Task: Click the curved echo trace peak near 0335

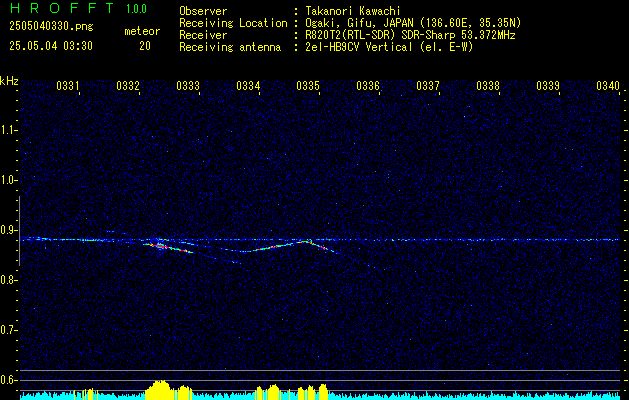Action: 308,241
